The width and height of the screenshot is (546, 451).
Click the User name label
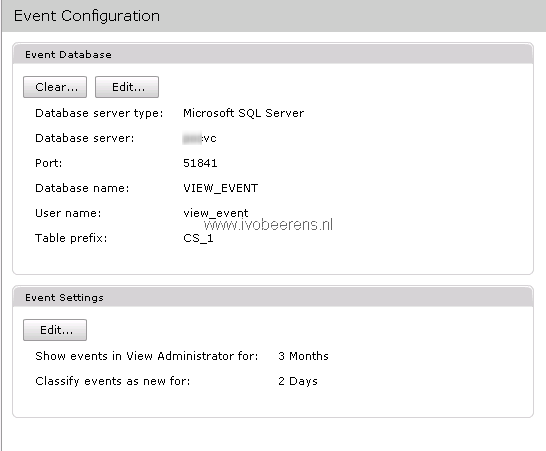click(x=68, y=213)
